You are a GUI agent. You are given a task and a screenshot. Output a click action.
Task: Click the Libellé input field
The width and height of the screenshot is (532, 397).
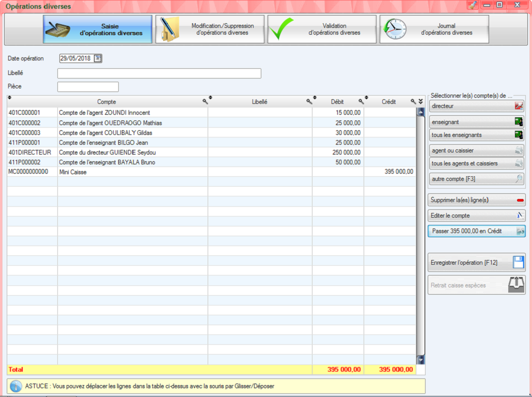point(159,73)
